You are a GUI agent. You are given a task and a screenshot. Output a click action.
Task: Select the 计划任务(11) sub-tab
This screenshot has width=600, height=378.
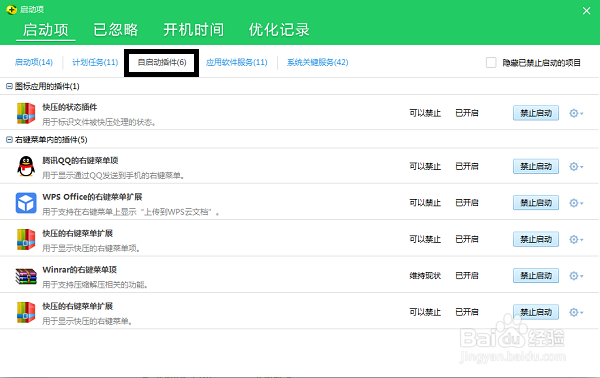point(95,62)
